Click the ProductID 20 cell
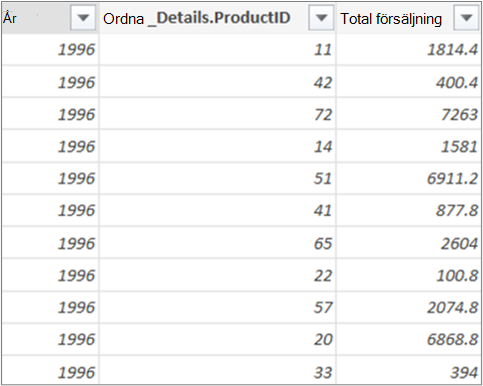The image size is (483, 386). pos(217,339)
